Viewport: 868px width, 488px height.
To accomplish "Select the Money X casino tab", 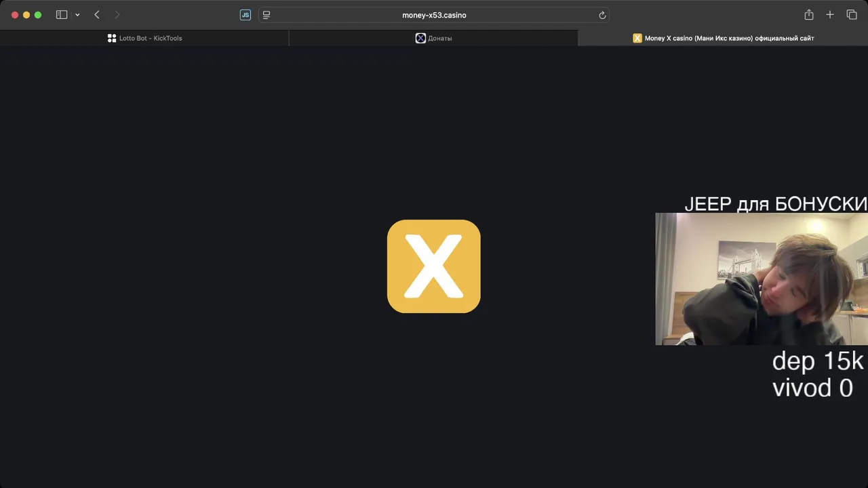I will point(723,38).
